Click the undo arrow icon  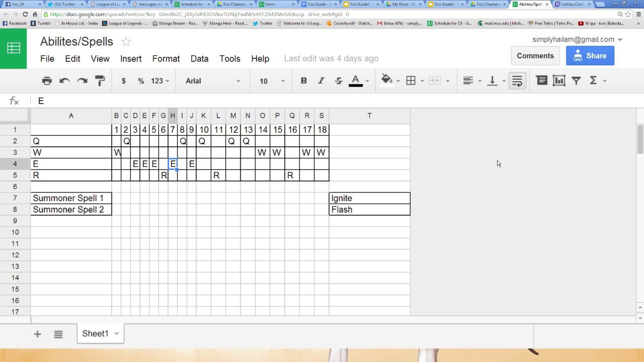64,81
